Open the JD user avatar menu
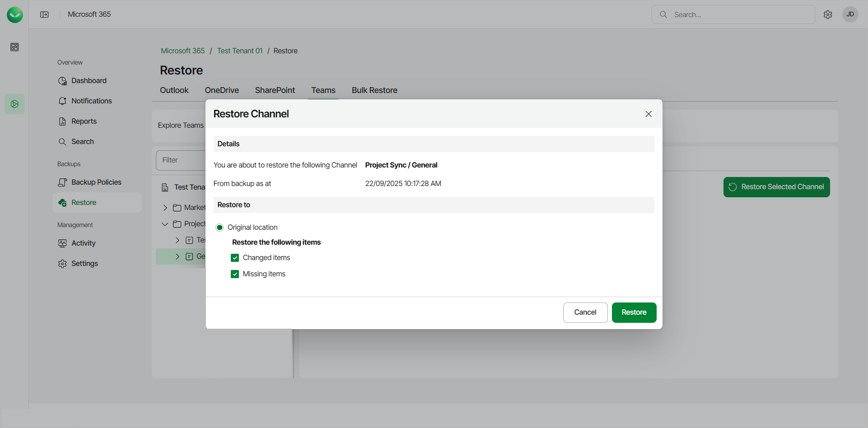 pyautogui.click(x=850, y=14)
